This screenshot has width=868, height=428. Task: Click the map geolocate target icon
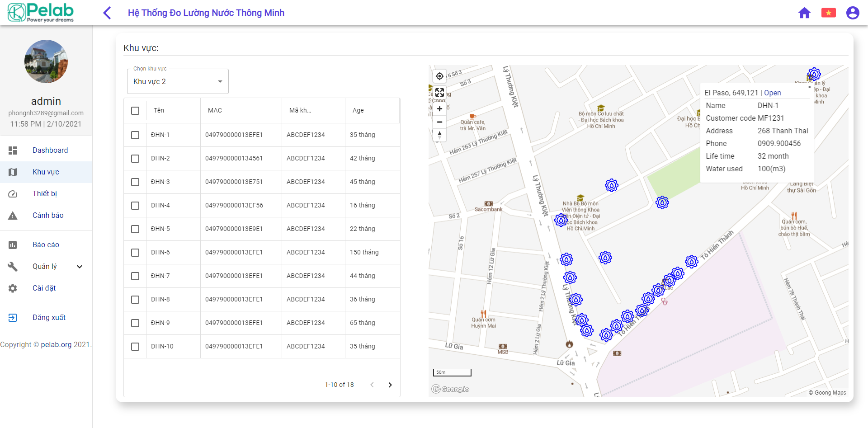point(439,76)
